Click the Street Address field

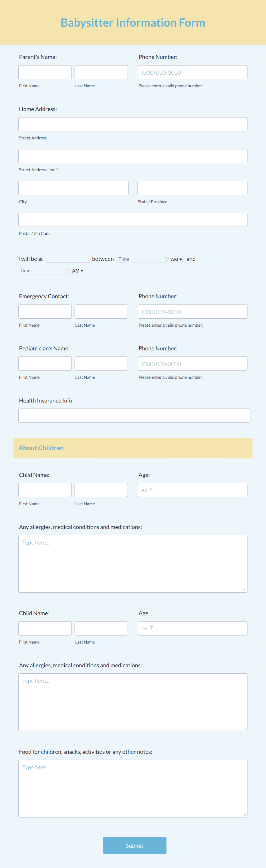point(133,124)
